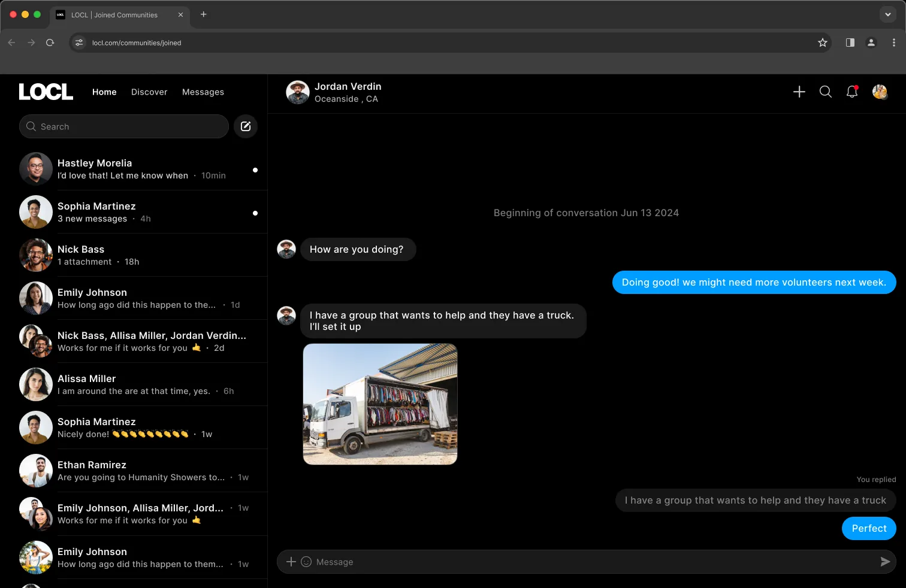
Task: Click the conversations Search field
Action: coord(124,126)
